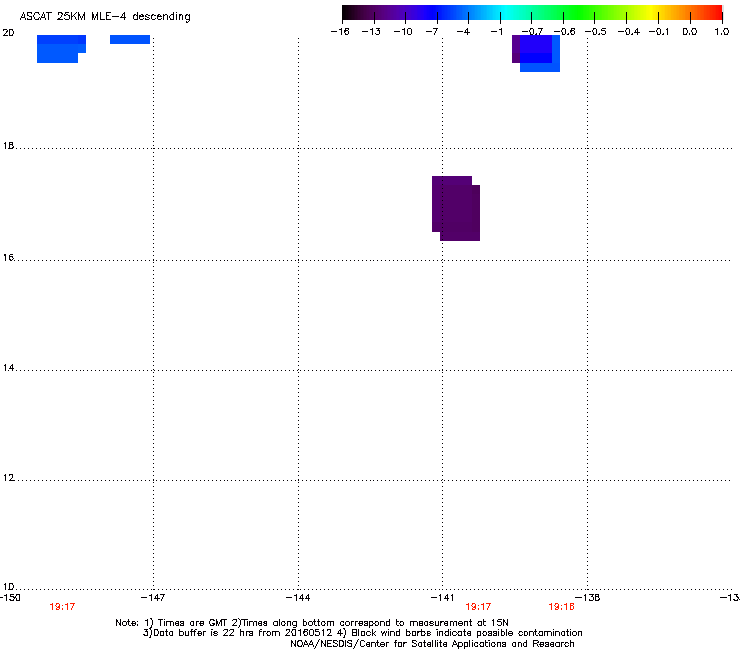740x650 pixels.
Task: Pick the -4 color bar label
Action: (x=463, y=32)
